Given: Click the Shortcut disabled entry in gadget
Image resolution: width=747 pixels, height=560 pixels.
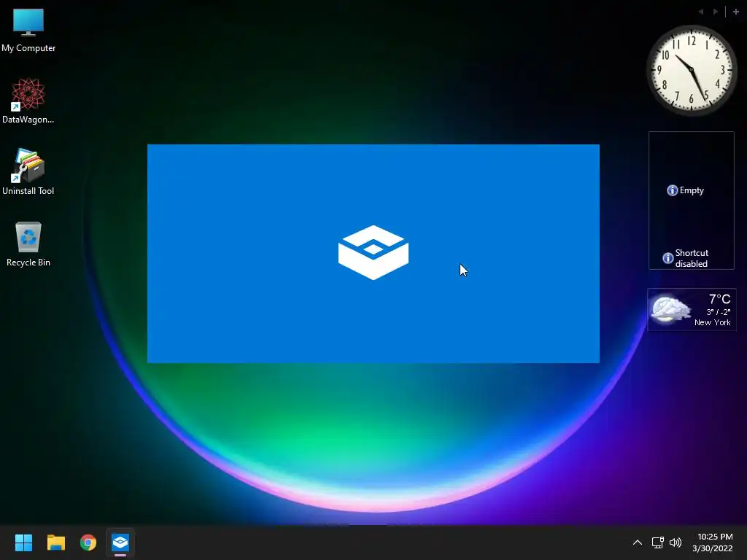Looking at the screenshot, I should [686, 258].
